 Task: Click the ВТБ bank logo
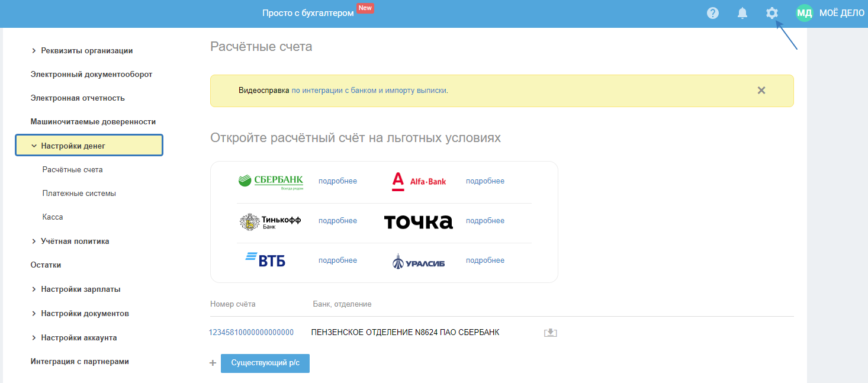[265, 260]
